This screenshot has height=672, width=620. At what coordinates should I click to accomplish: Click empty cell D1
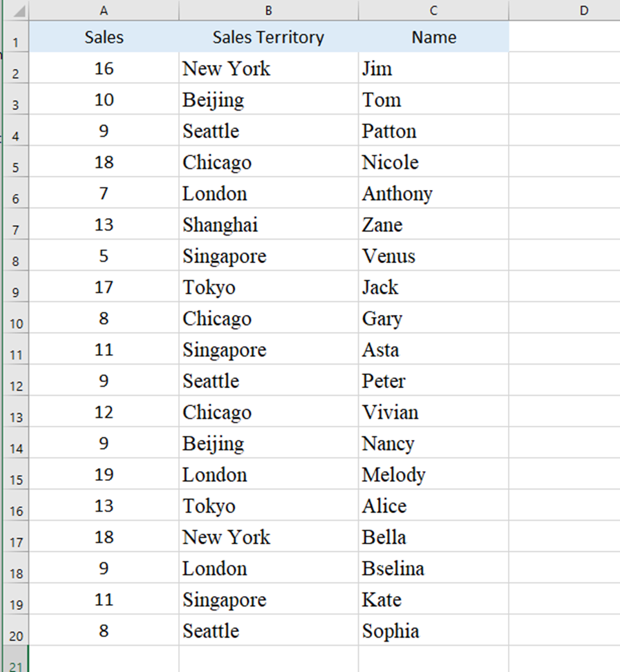[565, 37]
